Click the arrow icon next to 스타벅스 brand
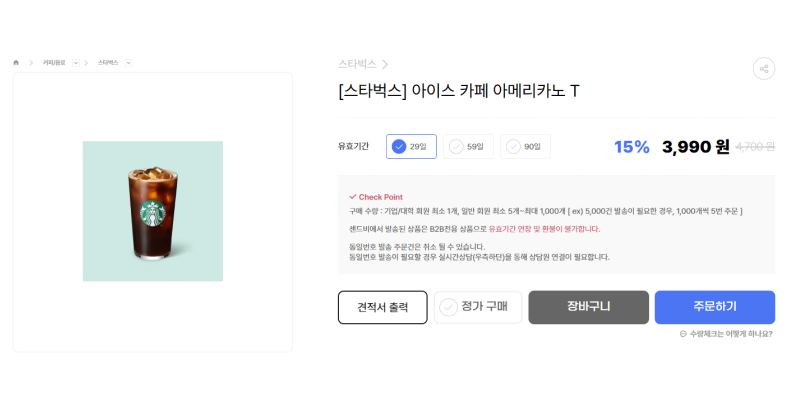Viewport: 800px width, 400px height. (385, 64)
